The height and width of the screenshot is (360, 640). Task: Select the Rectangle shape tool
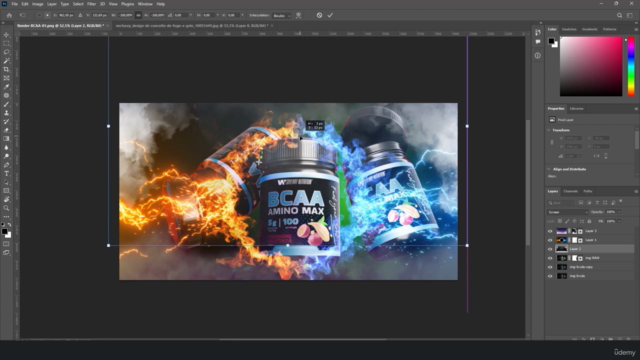6,191
